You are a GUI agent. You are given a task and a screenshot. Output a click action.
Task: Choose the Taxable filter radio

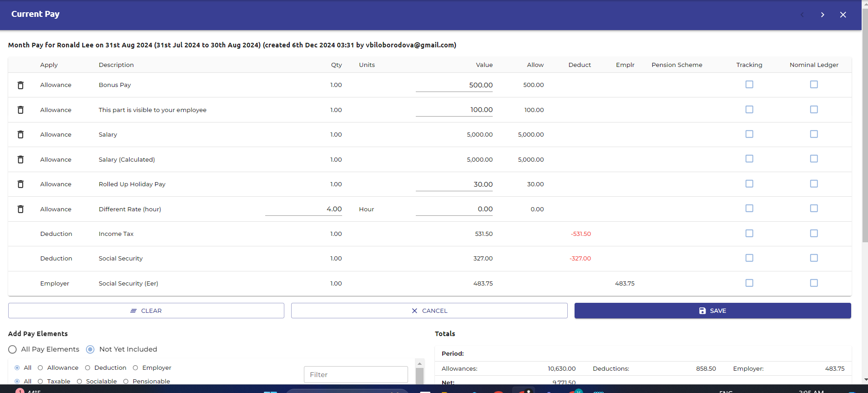click(x=40, y=382)
